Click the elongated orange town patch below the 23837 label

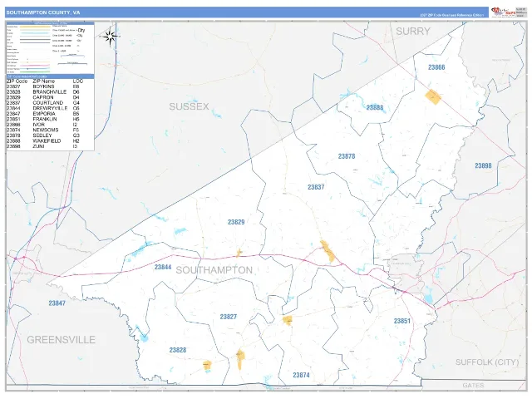pyautogui.click(x=328, y=251)
